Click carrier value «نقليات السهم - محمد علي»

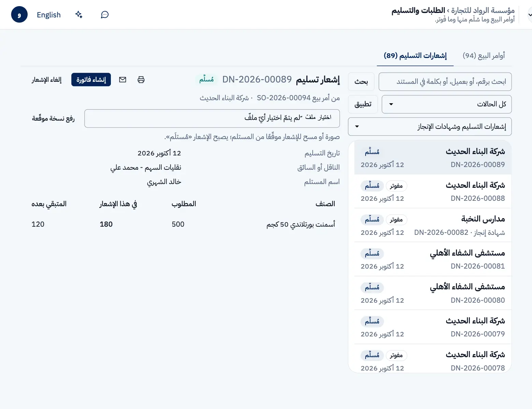146,167
